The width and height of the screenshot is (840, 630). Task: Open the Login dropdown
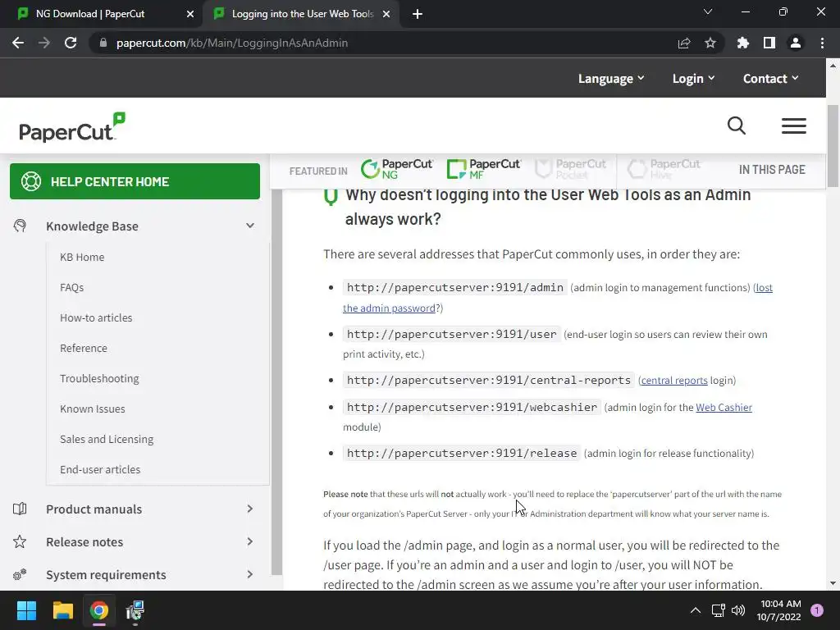tap(694, 79)
